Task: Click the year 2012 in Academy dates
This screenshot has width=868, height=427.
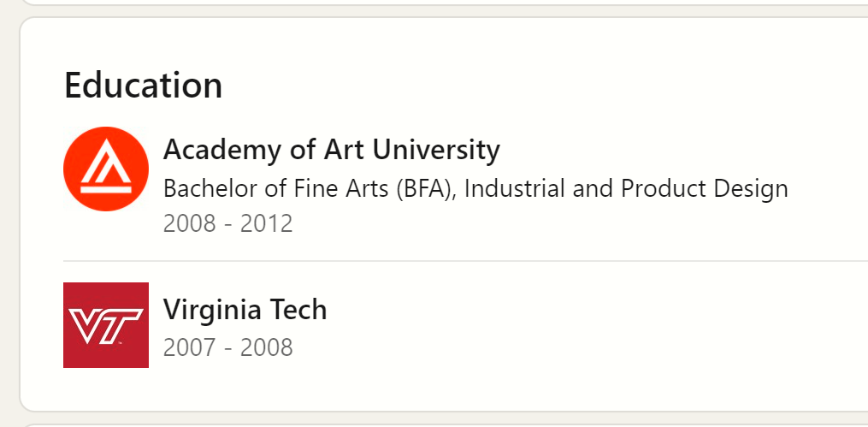Action: (266, 223)
